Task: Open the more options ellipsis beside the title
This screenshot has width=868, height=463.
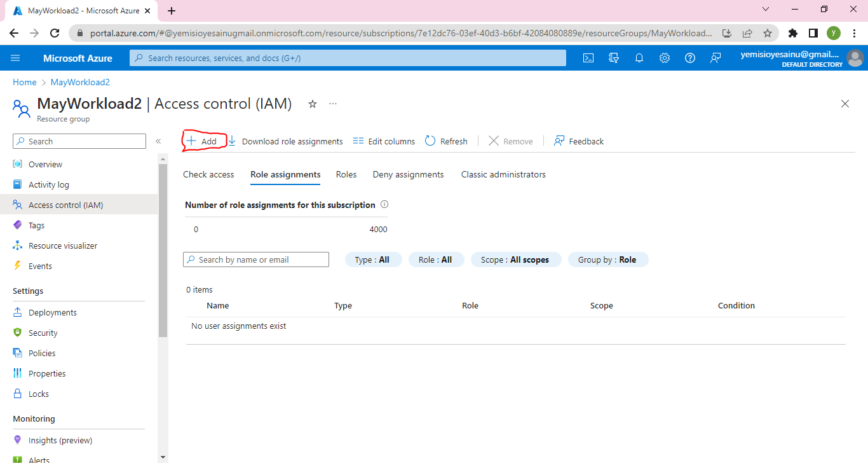Action: tap(333, 104)
